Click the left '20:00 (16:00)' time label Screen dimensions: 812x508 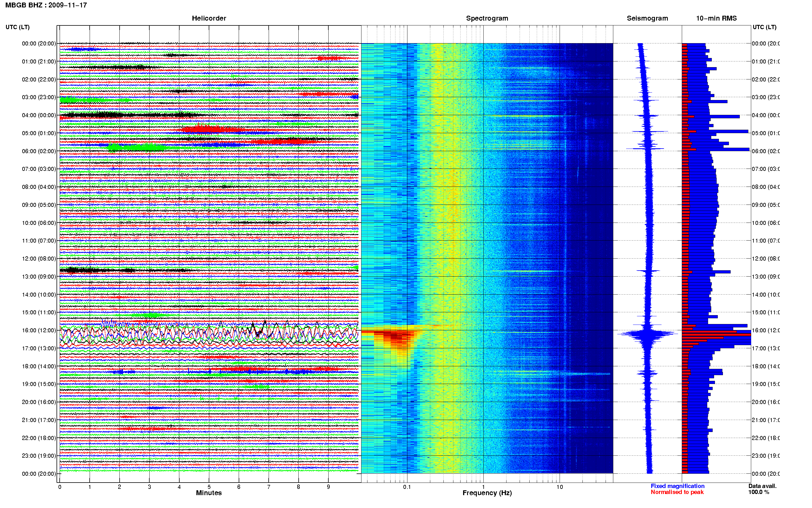(39, 402)
